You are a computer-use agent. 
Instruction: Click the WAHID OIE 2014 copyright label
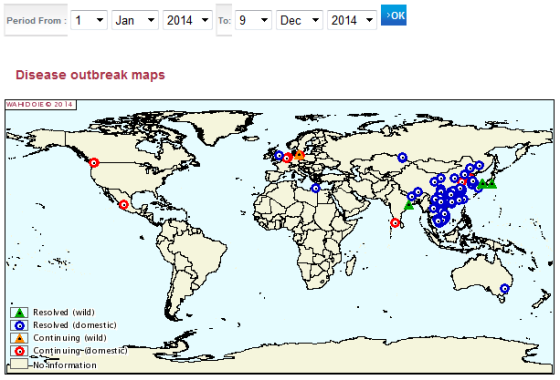39,105
